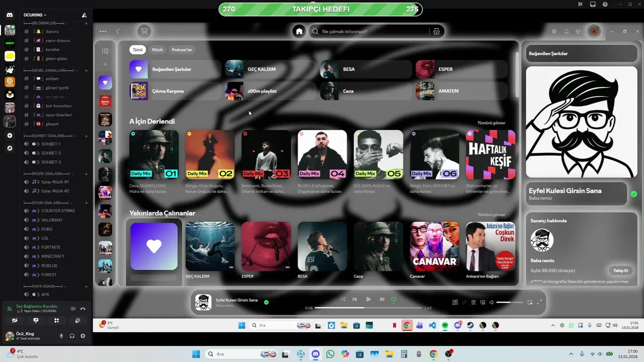Collapse MÜZİK ODALARI category in Discord

point(48,173)
